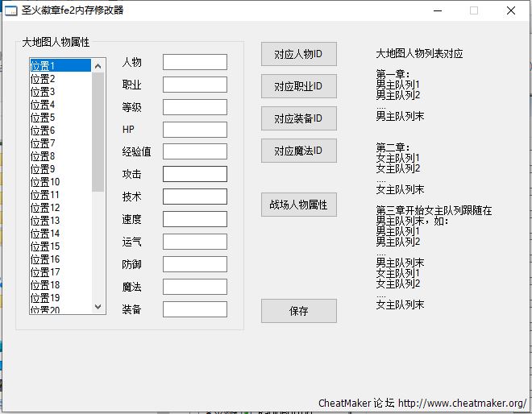Close the 圣火徽章fe2内存修改器 window
Viewport: 532px width, 414px height.
(x=511, y=11)
